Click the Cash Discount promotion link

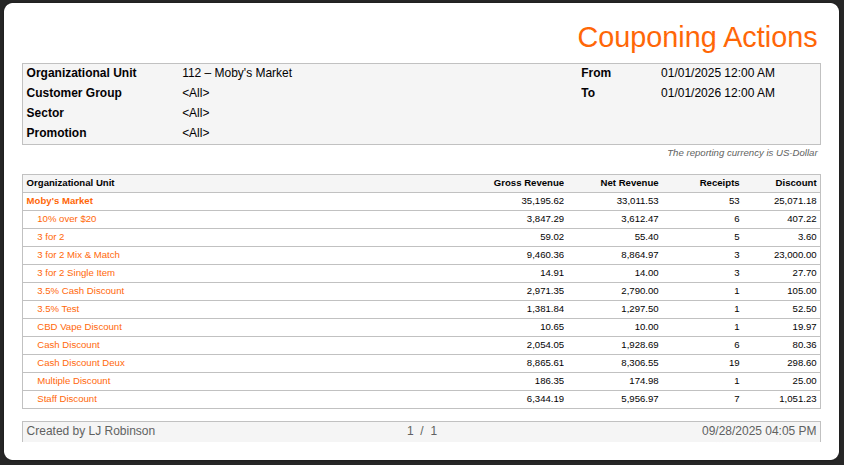[68, 345]
